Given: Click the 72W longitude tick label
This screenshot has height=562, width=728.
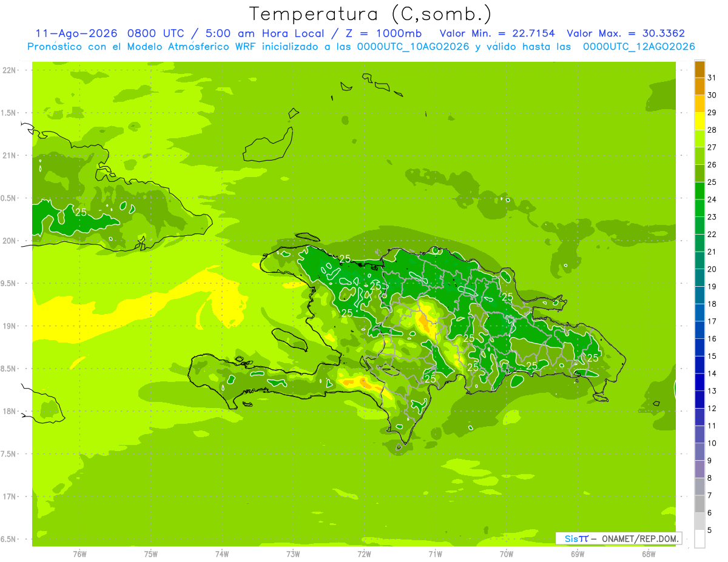Looking at the screenshot, I should coord(364,554).
